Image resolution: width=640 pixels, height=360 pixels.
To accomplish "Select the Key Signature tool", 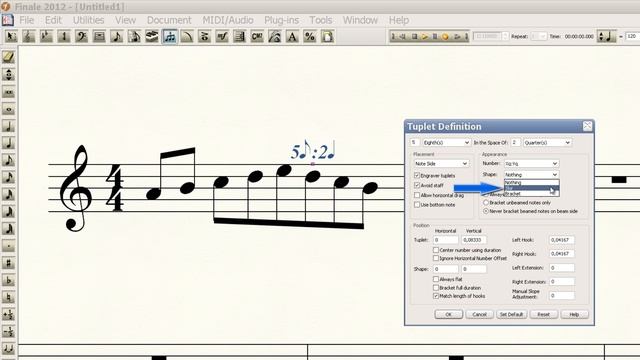I will pyautogui.click(x=46, y=37).
